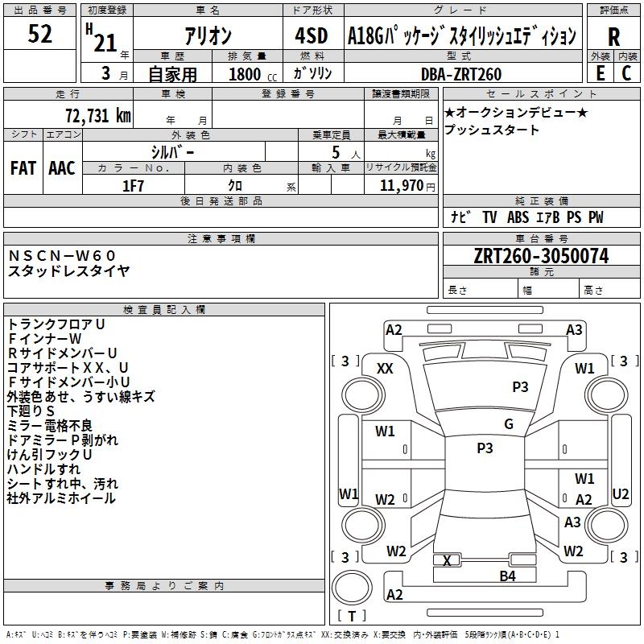Image resolution: width=644 pixels, height=644 pixels.
Task: Click the P3 mark on the hood
Action: [520, 387]
